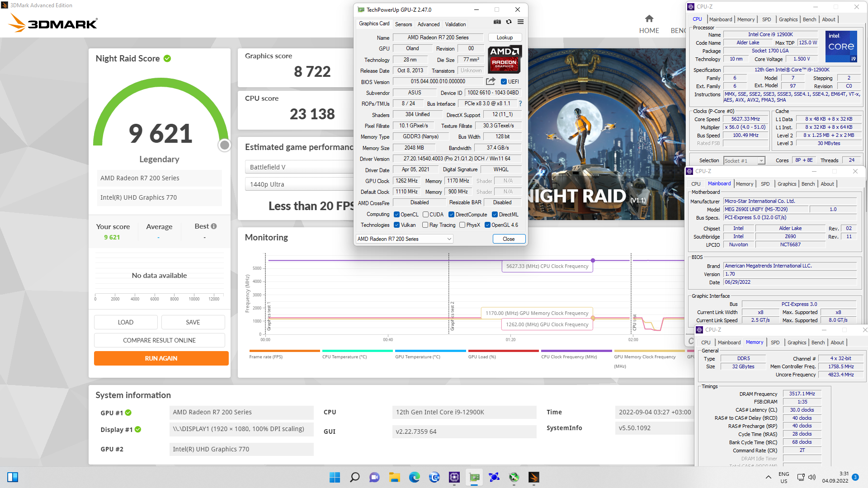
Task: Show hidden tray icons chevron
Action: tap(768, 477)
